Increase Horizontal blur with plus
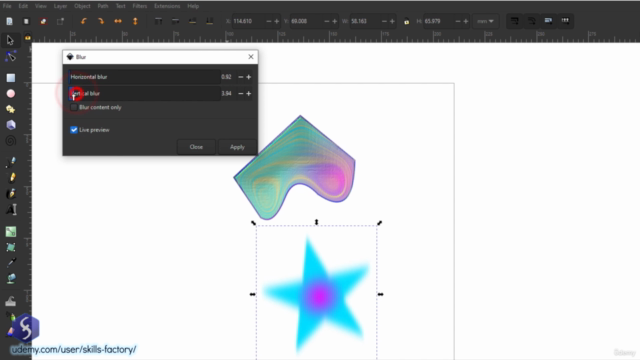Screen dimensions: 640x360 tap(249, 77)
